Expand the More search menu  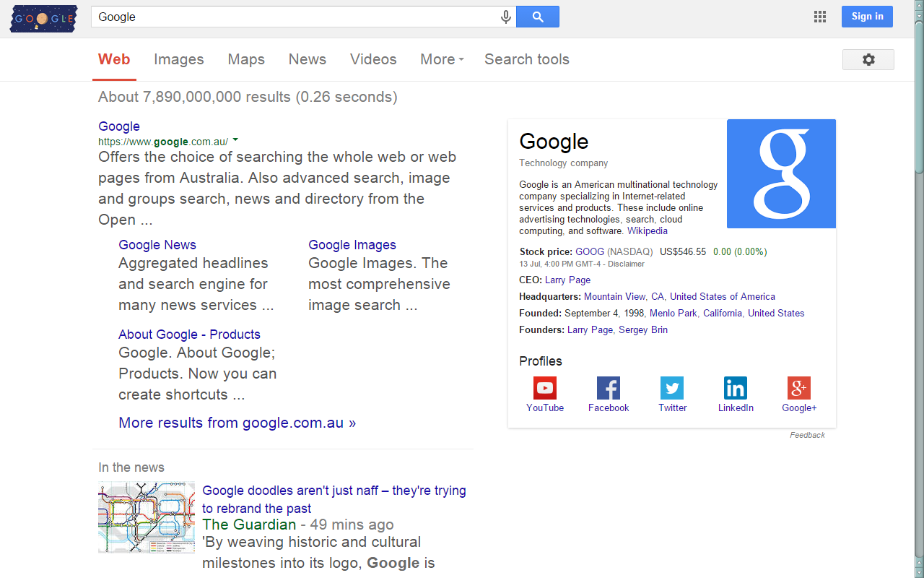pyautogui.click(x=442, y=59)
